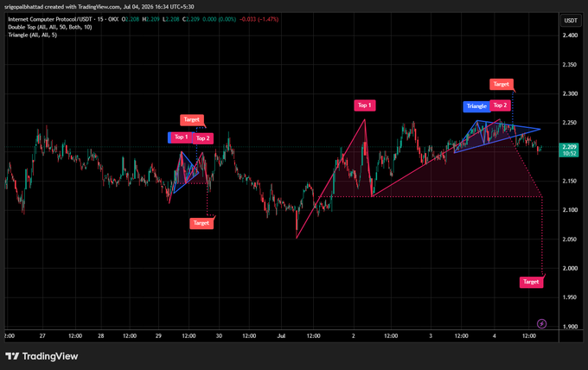This screenshot has width=588, height=370.
Task: Click the srigopalbhattad created with TradingView.com header
Action: pos(99,7)
